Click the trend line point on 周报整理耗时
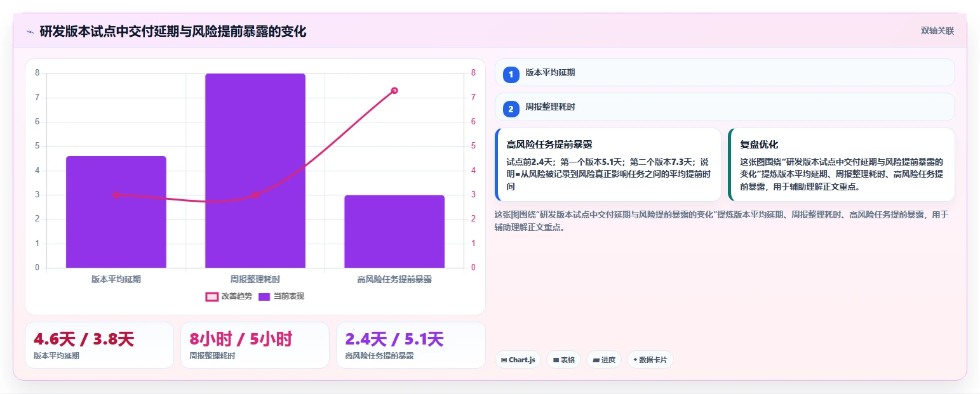 tap(255, 195)
